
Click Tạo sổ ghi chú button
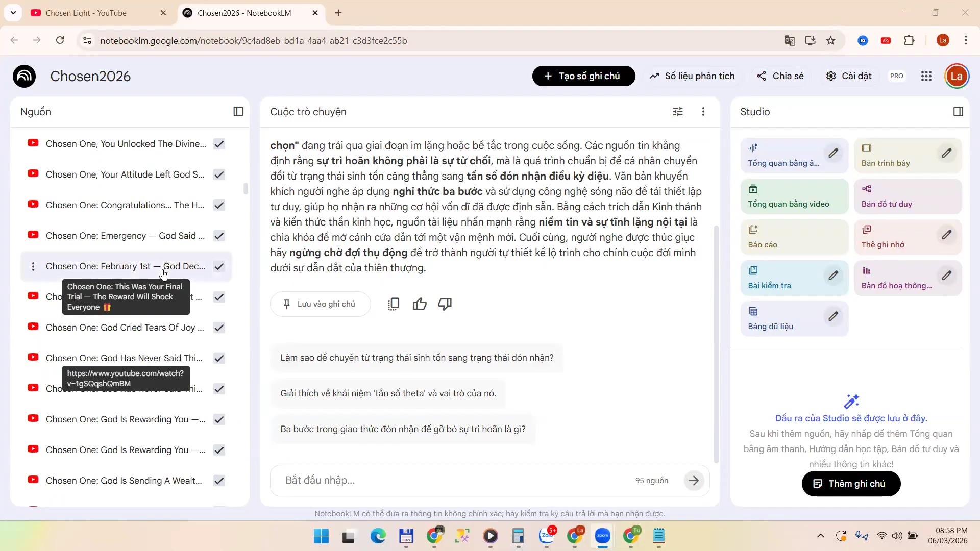[583, 76]
